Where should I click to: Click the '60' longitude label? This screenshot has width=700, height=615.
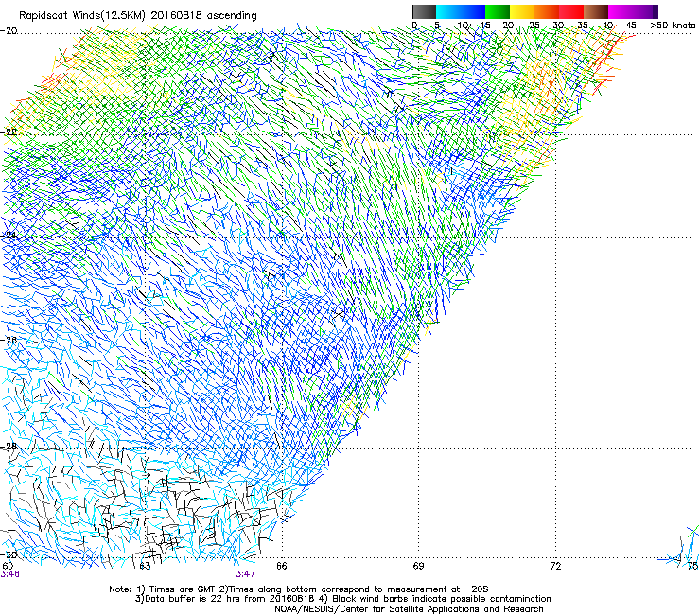[8, 566]
